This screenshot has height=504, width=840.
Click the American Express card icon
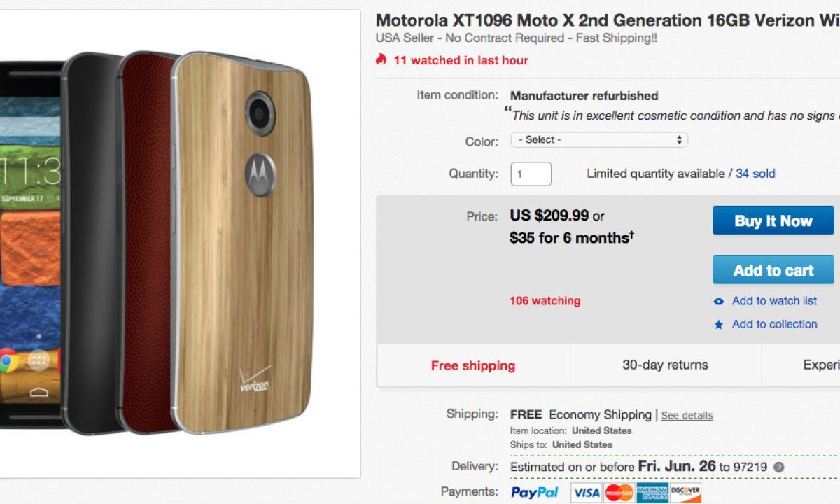click(x=652, y=493)
